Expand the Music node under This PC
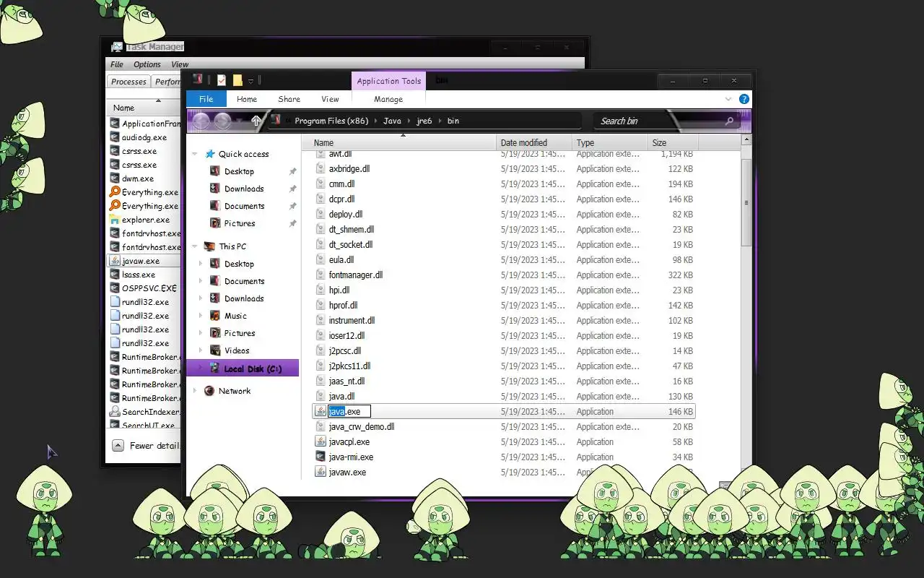 tap(201, 316)
